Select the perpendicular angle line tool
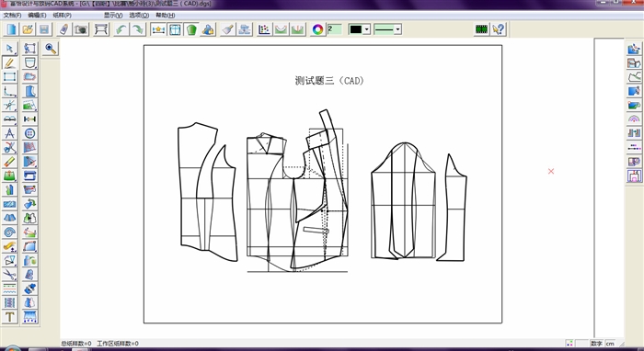The image size is (644, 351). click(10, 91)
